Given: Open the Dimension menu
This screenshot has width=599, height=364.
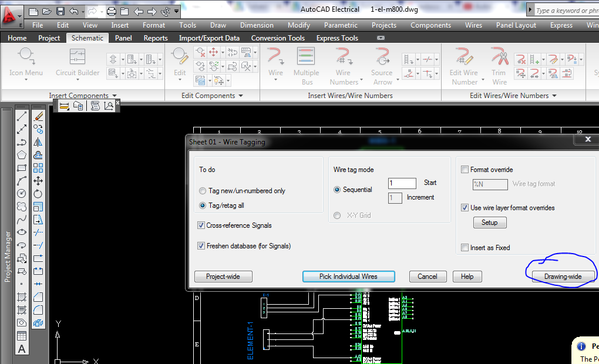Looking at the screenshot, I should pyautogui.click(x=257, y=25).
